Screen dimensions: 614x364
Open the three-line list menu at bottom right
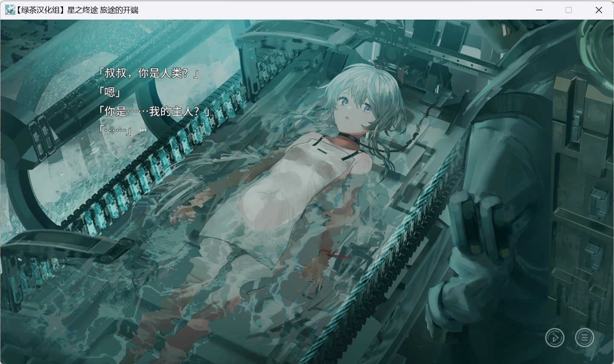click(x=584, y=337)
